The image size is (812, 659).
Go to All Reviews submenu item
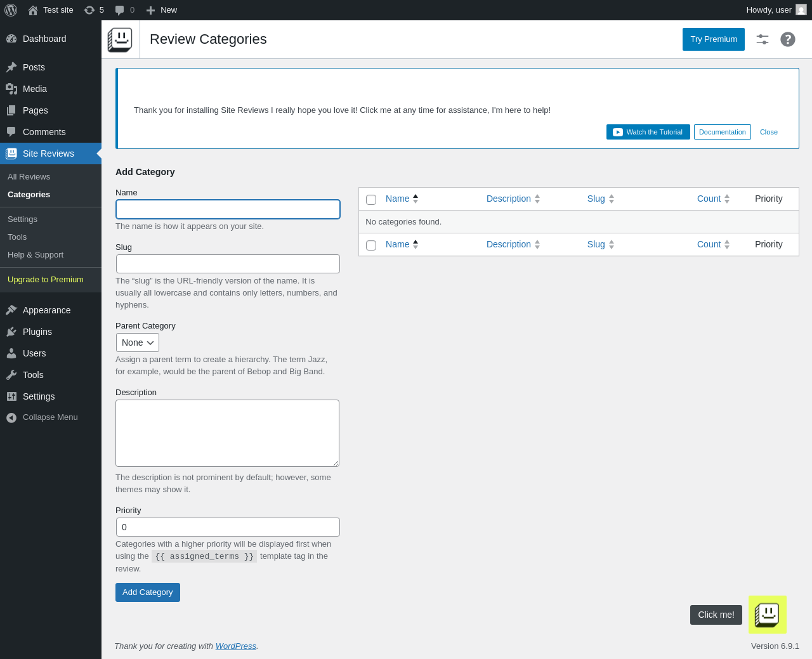(x=29, y=177)
